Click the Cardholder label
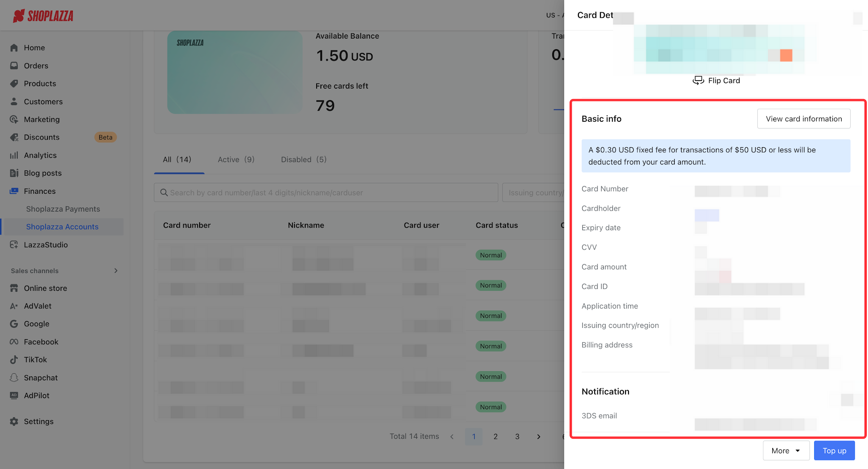Viewport: 868px width, 469px height. pos(601,208)
